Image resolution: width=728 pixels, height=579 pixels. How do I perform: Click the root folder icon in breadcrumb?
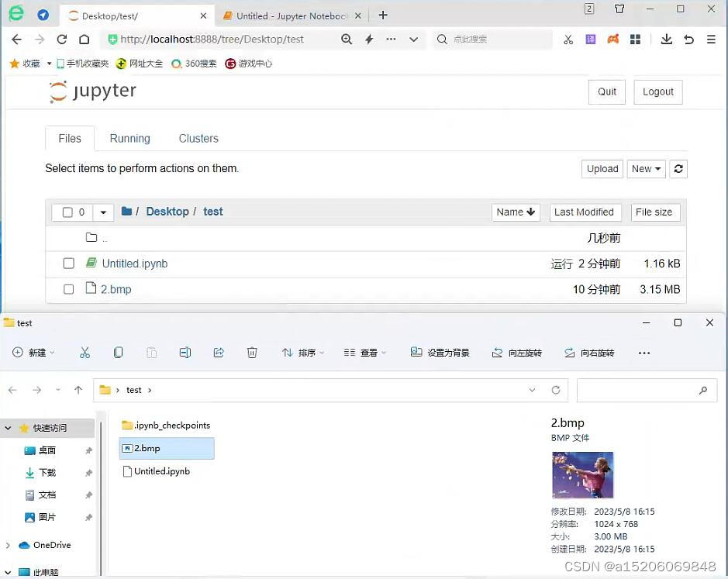click(126, 212)
